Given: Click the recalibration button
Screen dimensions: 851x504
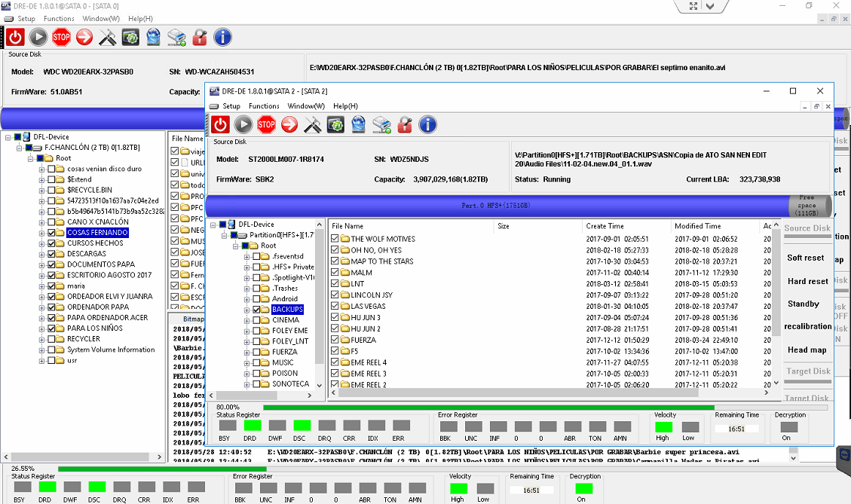Looking at the screenshot, I should 807,326.
